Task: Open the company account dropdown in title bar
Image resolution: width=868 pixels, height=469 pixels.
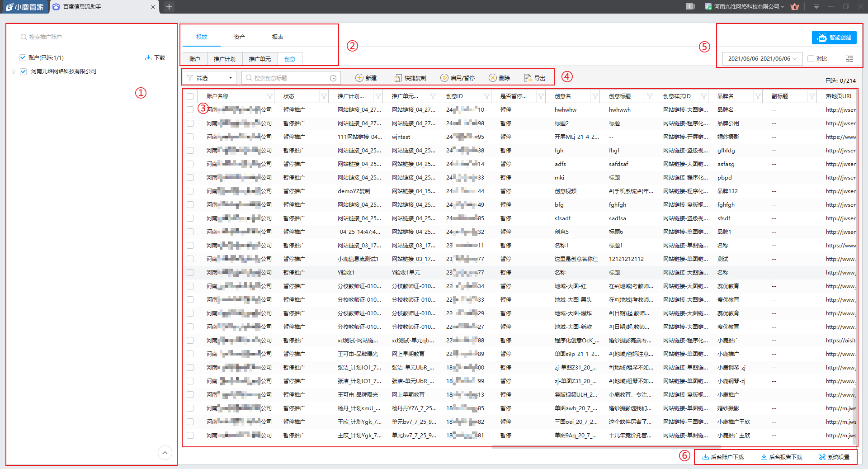Action: pos(745,6)
